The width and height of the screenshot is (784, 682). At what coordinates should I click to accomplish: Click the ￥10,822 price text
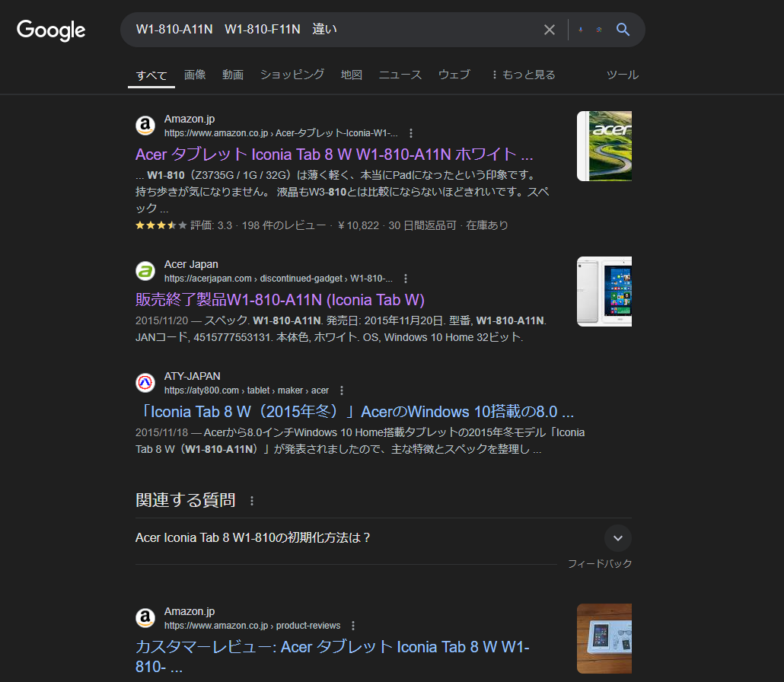[x=359, y=225]
